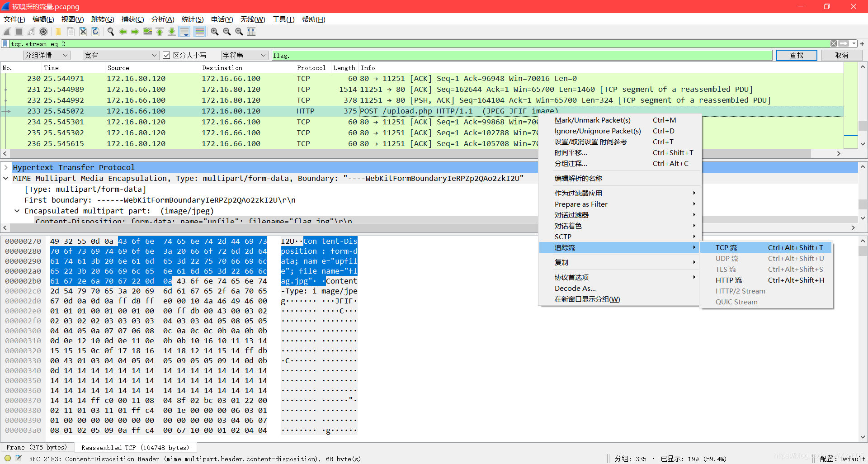This screenshot has height=464, width=868.
Task: Select HTTP 流 in follow stream submenu
Action: pos(766,280)
